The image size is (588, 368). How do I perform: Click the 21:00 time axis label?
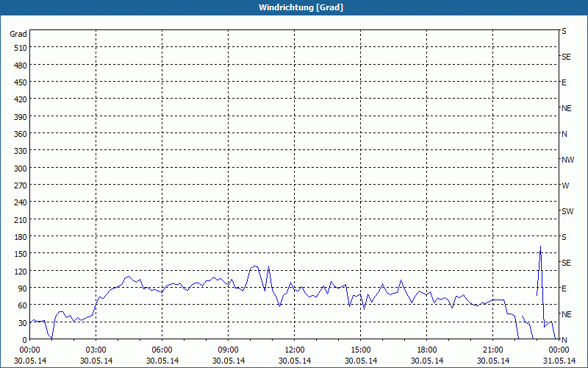click(x=492, y=350)
